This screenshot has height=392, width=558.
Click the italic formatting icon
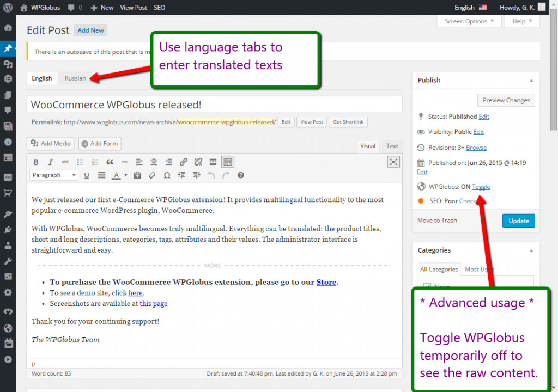tap(51, 162)
